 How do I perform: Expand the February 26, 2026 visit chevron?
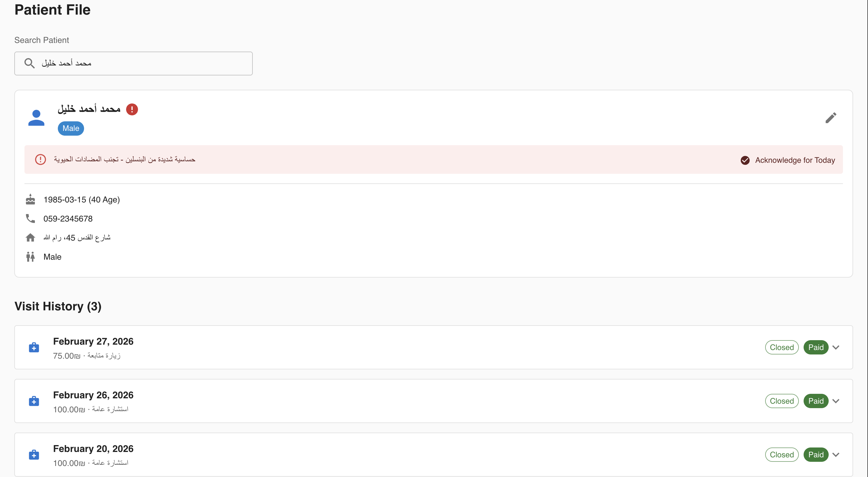836,401
